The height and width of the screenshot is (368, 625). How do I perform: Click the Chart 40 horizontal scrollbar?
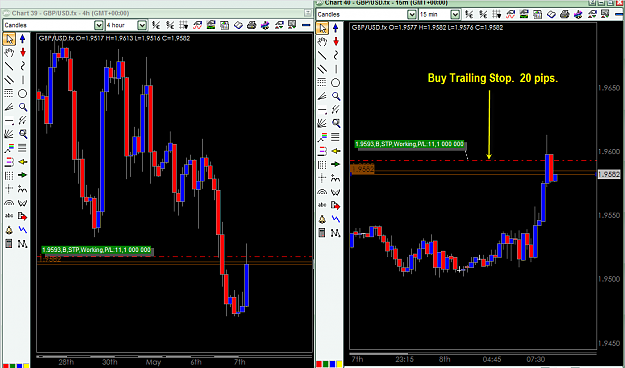pos(473,353)
